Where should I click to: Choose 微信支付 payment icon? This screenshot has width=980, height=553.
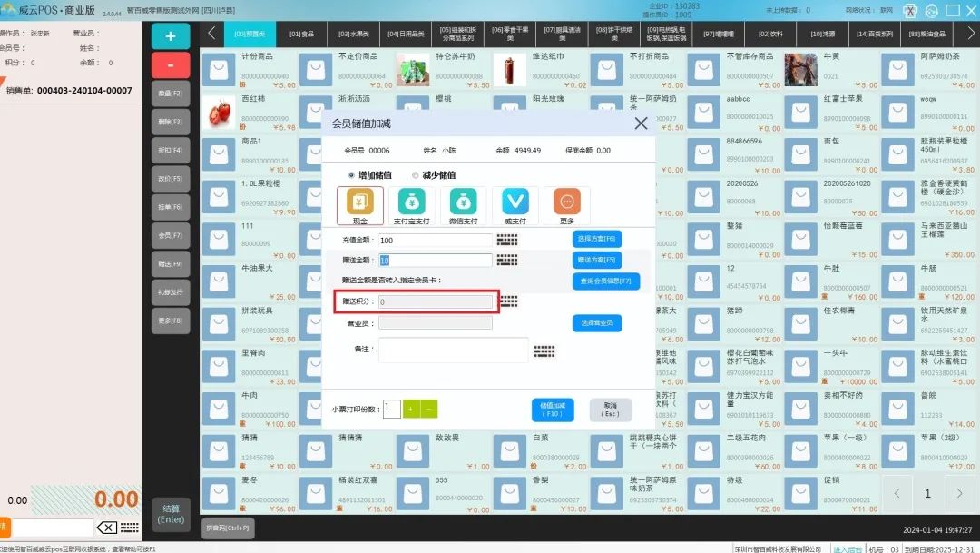tap(463, 205)
